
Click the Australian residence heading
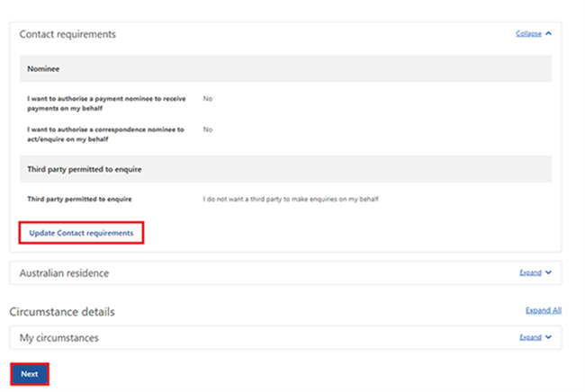pos(64,273)
